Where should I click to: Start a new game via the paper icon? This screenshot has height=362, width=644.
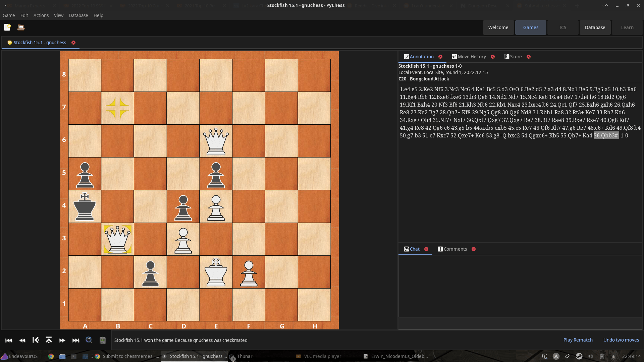7,27
